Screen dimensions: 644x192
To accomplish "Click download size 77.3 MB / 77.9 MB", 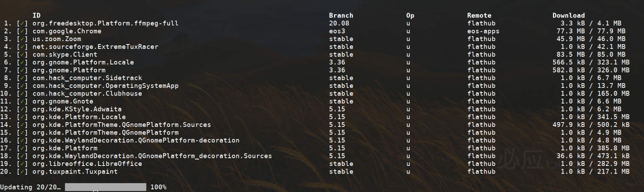I will click(x=591, y=31).
